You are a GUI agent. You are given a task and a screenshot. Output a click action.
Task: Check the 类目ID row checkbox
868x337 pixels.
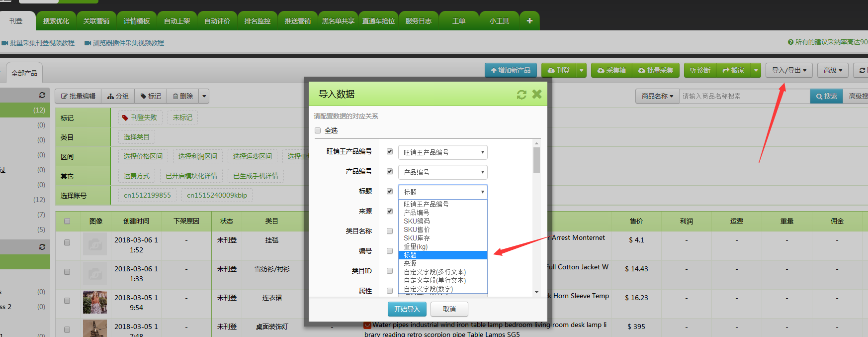(x=390, y=271)
